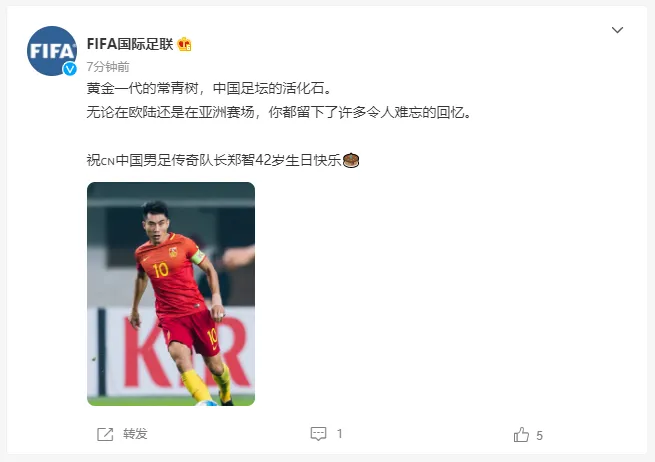
Task: Expand the post options chevron menu
Action: pos(617,30)
